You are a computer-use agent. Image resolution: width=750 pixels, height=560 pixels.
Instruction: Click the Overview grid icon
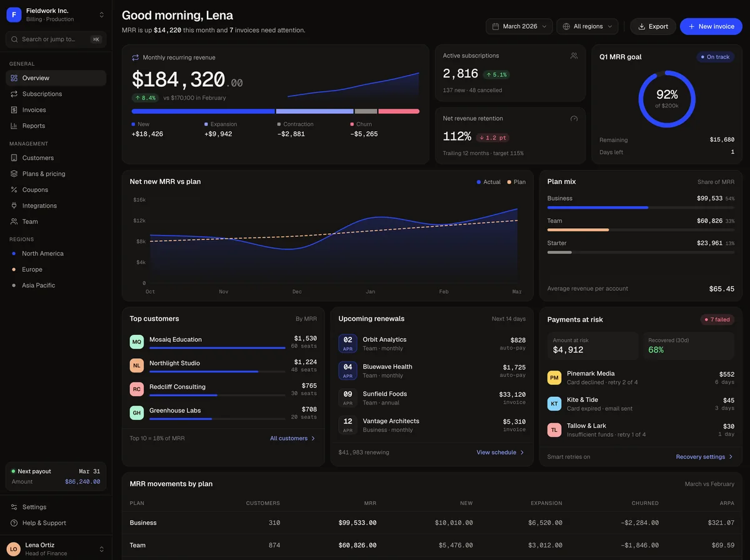(14, 78)
